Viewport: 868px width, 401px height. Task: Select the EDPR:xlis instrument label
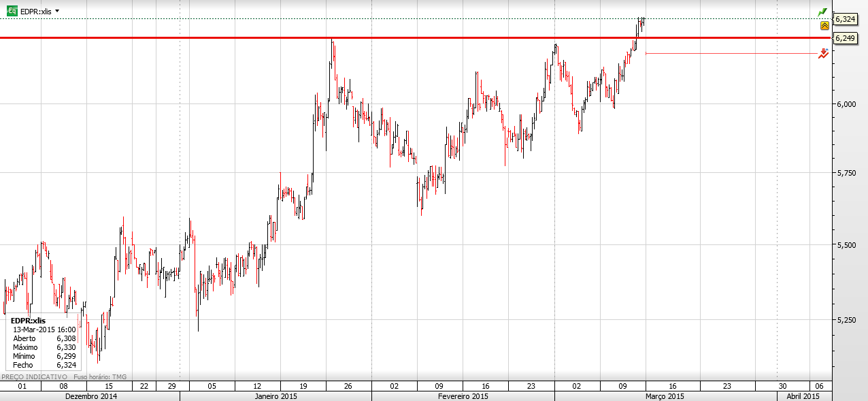(36, 11)
